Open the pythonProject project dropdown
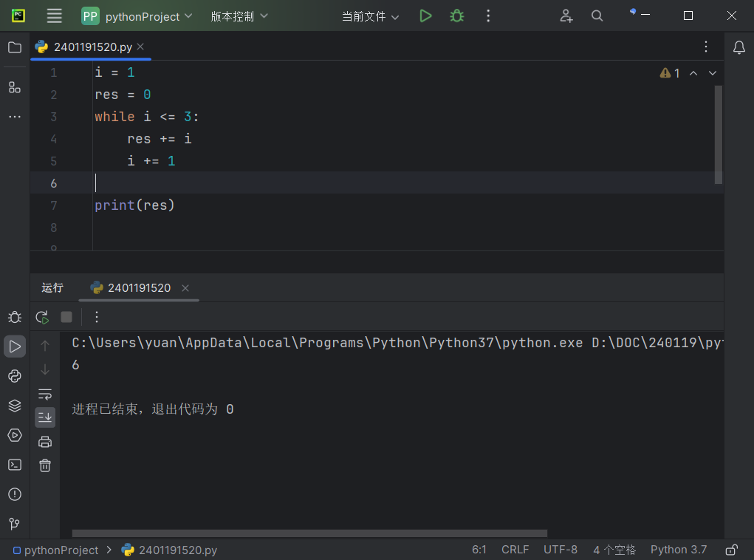The width and height of the screenshot is (754, 560). click(x=137, y=16)
